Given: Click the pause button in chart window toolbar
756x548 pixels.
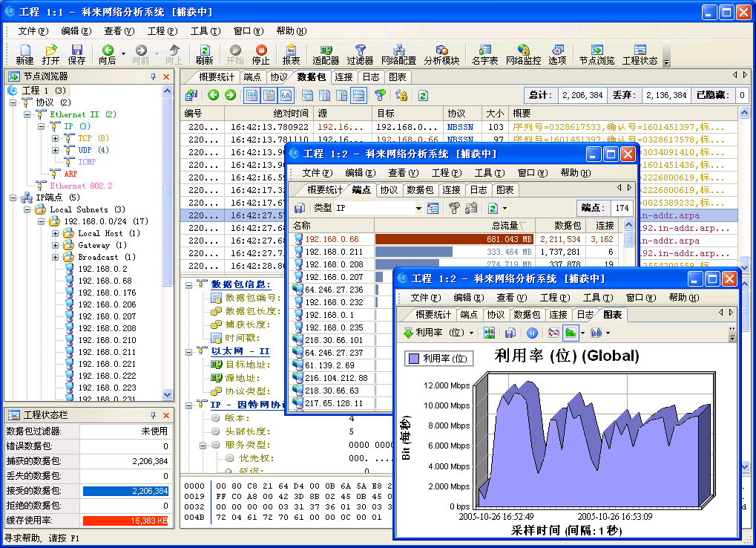Looking at the screenshot, I should click(532, 333).
